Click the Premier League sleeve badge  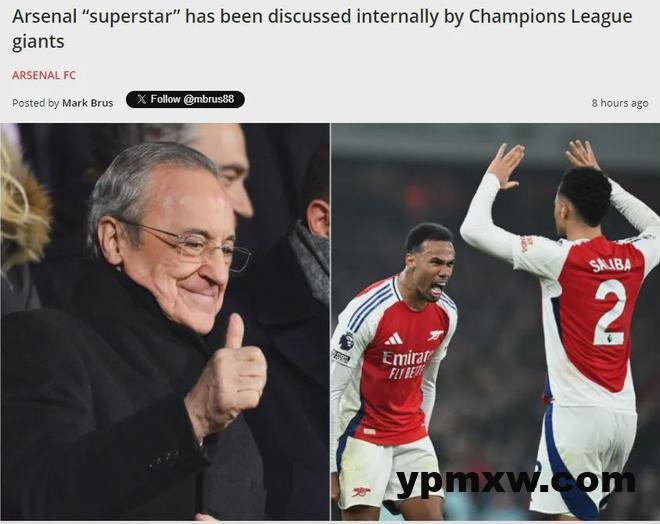point(346,340)
